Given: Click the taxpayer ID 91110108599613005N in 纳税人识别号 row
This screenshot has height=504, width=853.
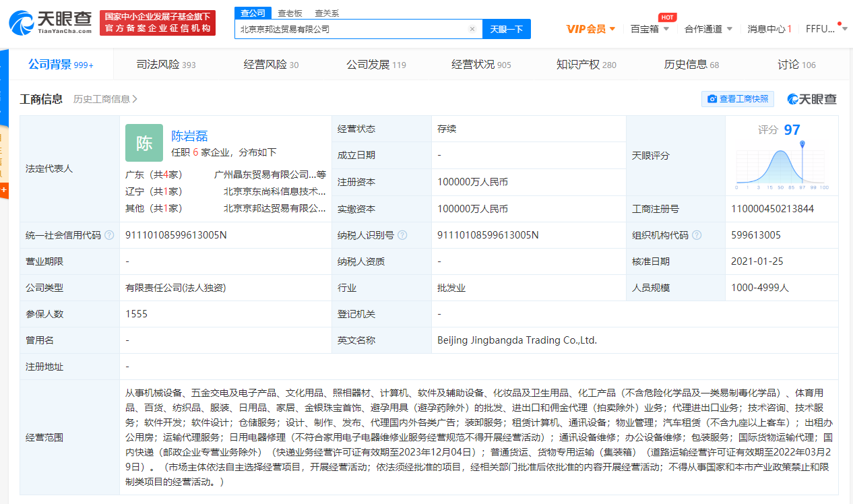Looking at the screenshot, I should (x=488, y=235).
